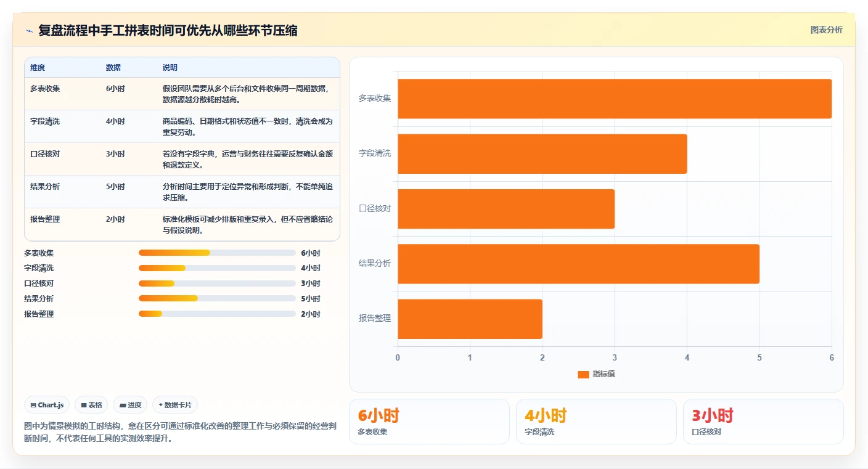Click the 多表收集 progress bar

(x=217, y=253)
